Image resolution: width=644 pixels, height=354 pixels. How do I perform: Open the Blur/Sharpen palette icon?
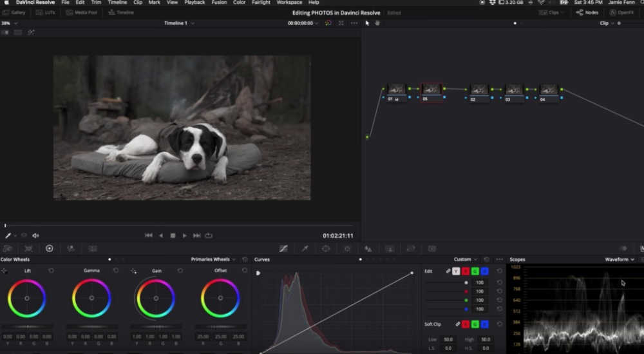[x=368, y=249]
